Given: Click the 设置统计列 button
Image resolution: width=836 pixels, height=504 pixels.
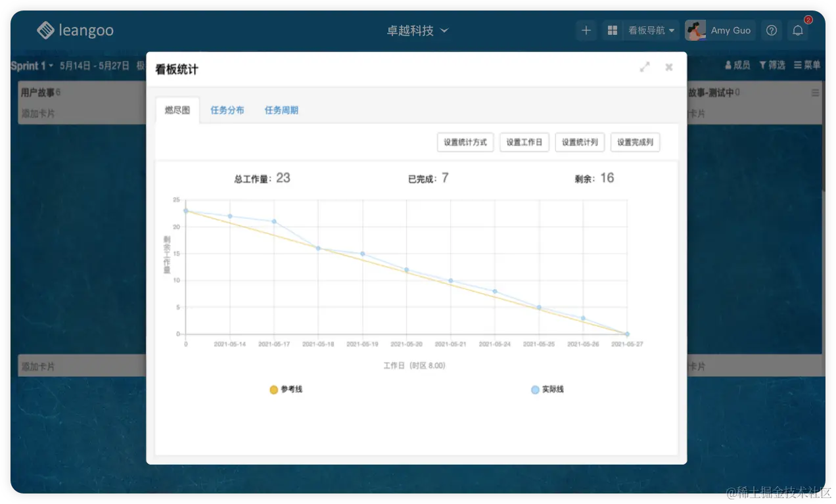Looking at the screenshot, I should (580, 142).
